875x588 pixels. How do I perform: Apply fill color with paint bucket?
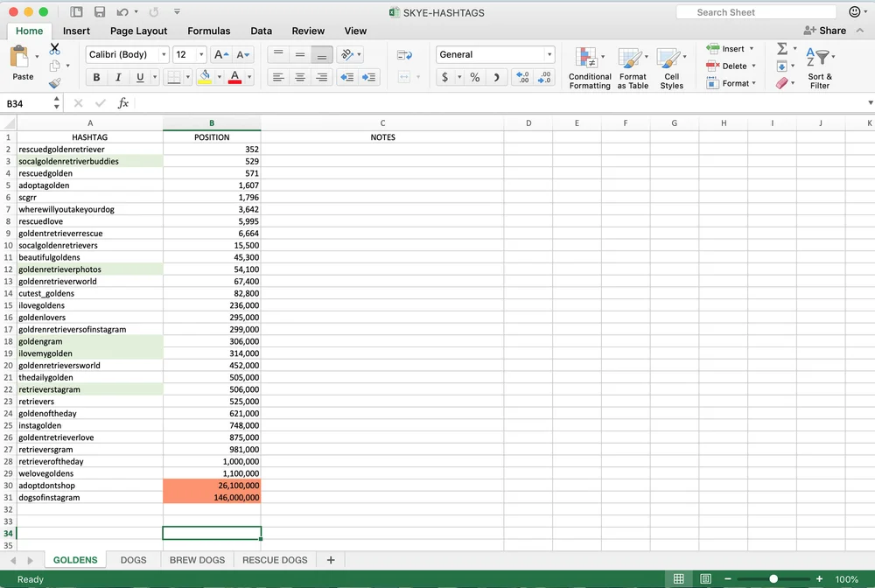point(205,77)
